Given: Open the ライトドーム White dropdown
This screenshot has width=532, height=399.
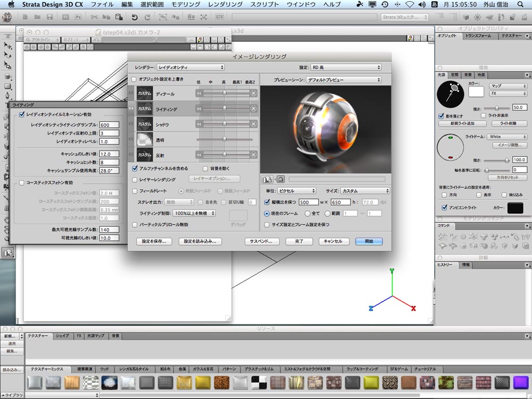Looking at the screenshot, I should click(x=508, y=136).
